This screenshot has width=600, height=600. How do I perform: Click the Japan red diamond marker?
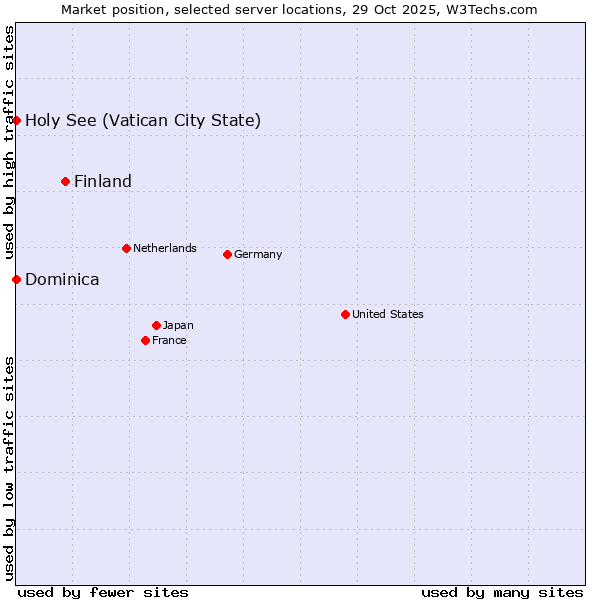156,325
